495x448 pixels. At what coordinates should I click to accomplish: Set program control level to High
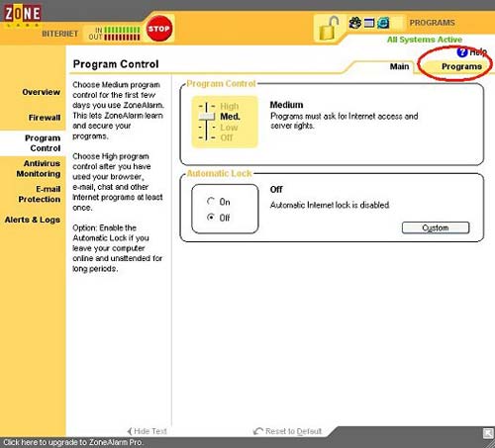tap(230, 106)
